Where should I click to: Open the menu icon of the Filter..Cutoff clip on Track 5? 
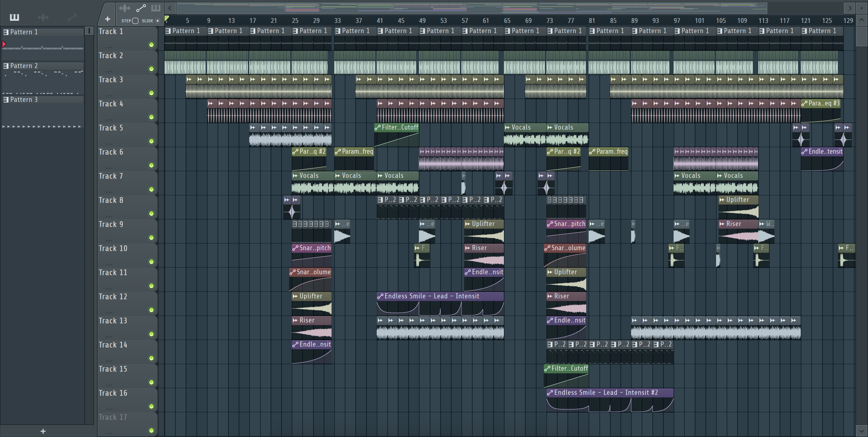(x=378, y=127)
